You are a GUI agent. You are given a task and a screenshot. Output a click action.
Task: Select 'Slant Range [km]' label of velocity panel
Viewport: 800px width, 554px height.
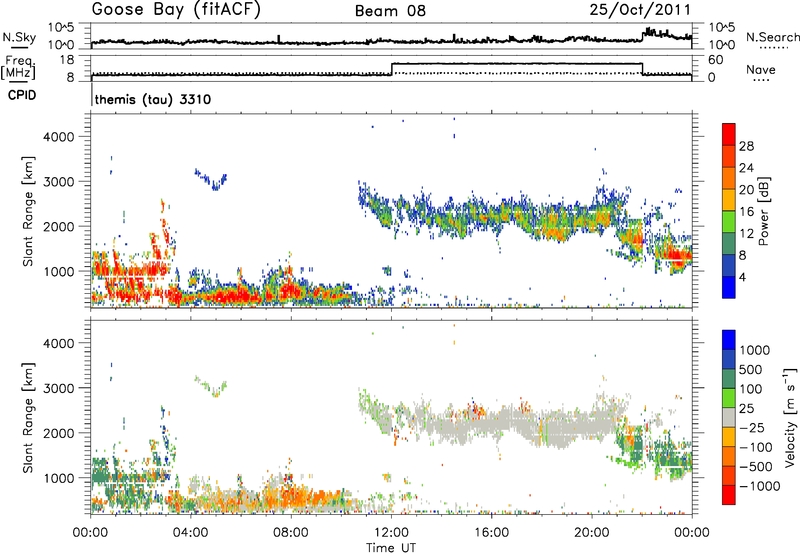tap(28, 417)
